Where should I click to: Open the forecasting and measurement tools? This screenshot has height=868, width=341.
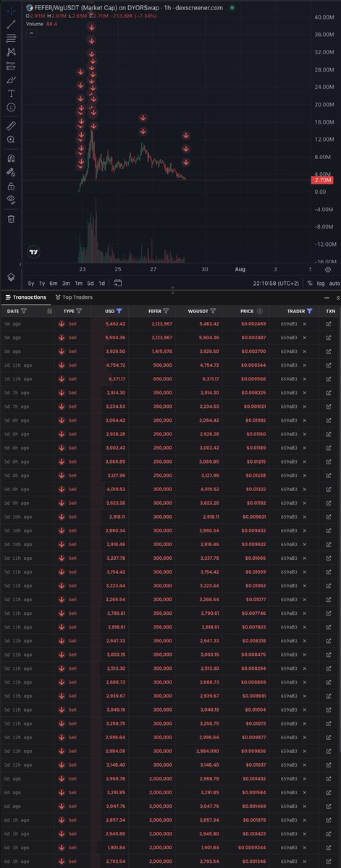11,66
